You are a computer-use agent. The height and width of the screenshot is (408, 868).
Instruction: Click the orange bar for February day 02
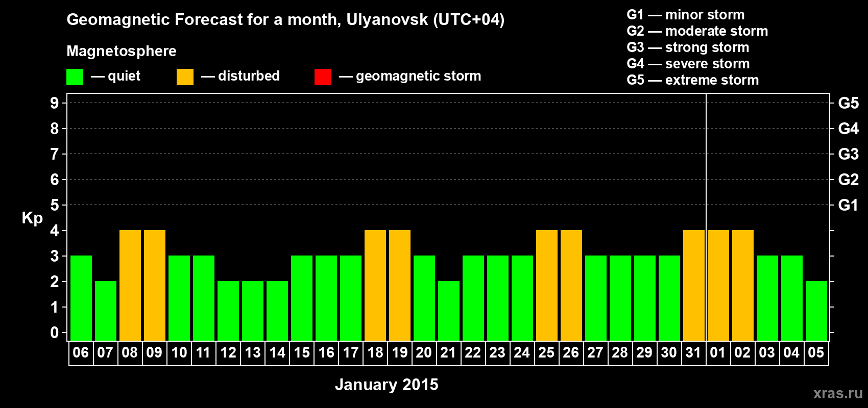coord(743,286)
